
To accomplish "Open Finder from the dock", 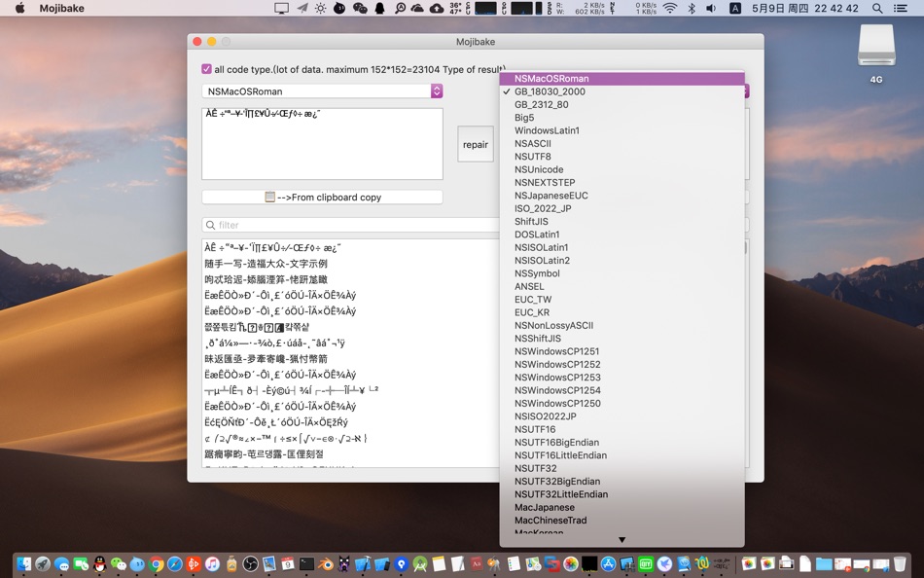I will [x=23, y=564].
